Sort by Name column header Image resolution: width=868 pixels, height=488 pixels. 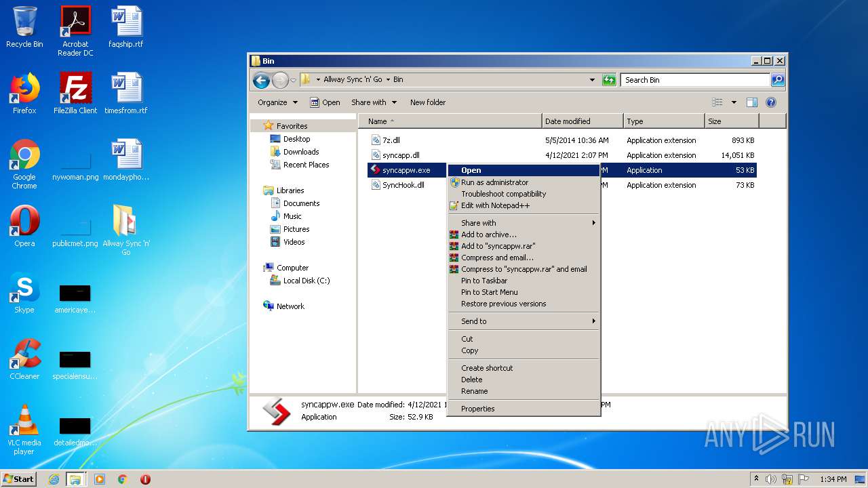[x=452, y=121]
